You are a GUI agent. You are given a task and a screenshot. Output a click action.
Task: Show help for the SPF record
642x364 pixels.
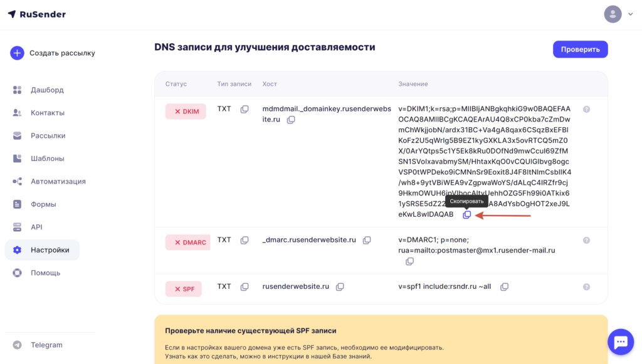(586, 287)
